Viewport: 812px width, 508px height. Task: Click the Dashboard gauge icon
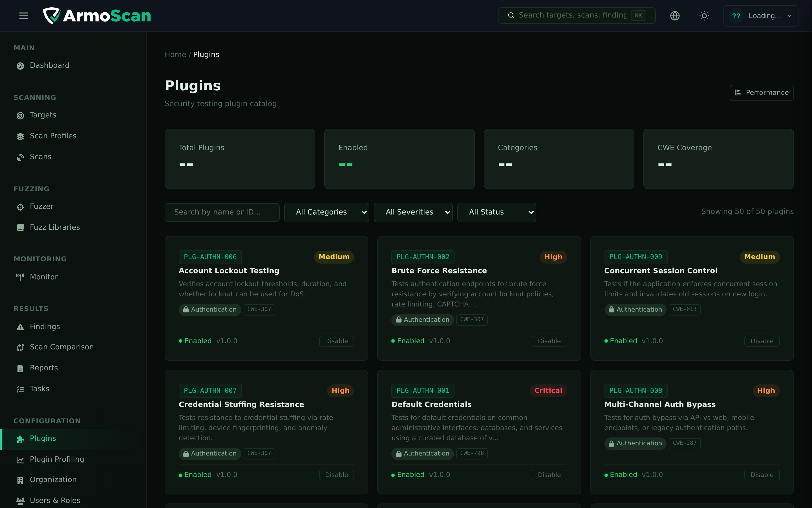tap(20, 65)
